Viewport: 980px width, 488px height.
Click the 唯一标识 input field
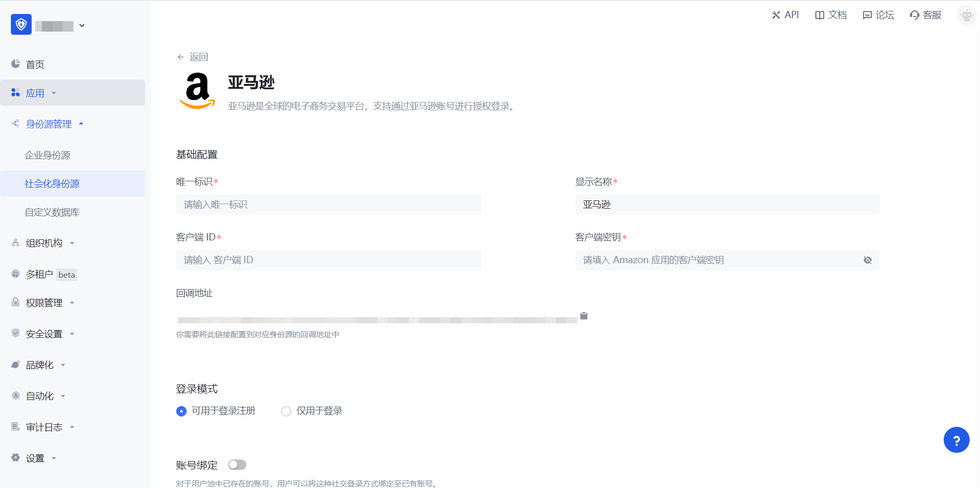[328, 205]
